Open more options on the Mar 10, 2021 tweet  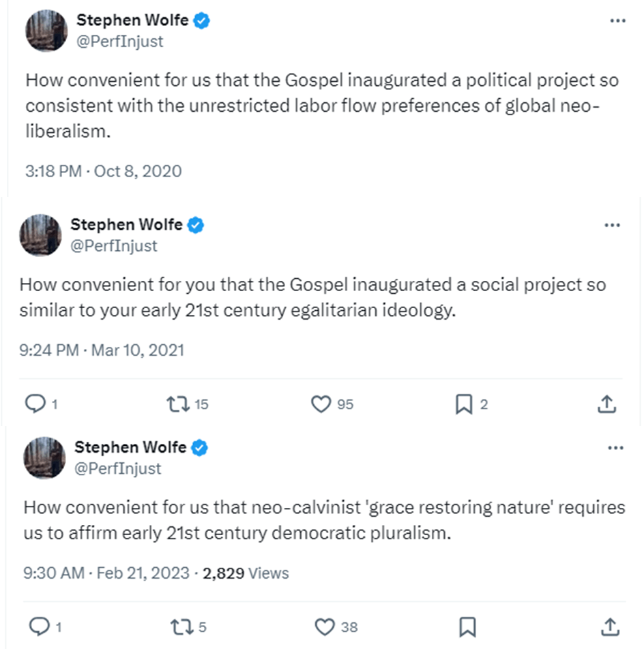612,226
